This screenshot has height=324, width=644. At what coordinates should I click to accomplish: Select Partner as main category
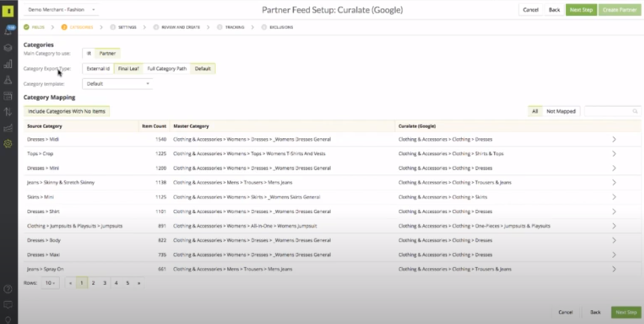click(108, 53)
